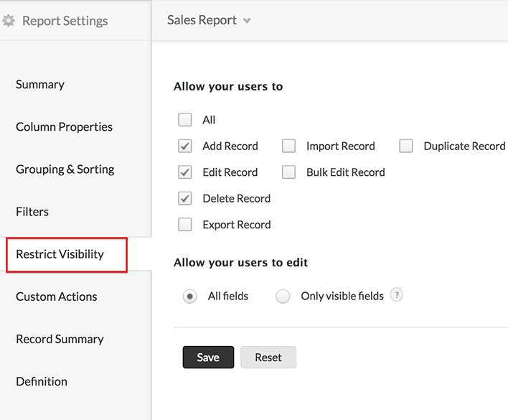Click the Reset button
Viewport: 508px width, 420px height.
[x=268, y=358]
